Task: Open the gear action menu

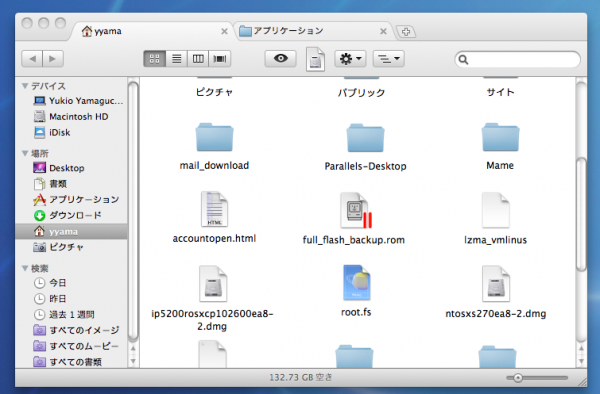Action: 350,59
